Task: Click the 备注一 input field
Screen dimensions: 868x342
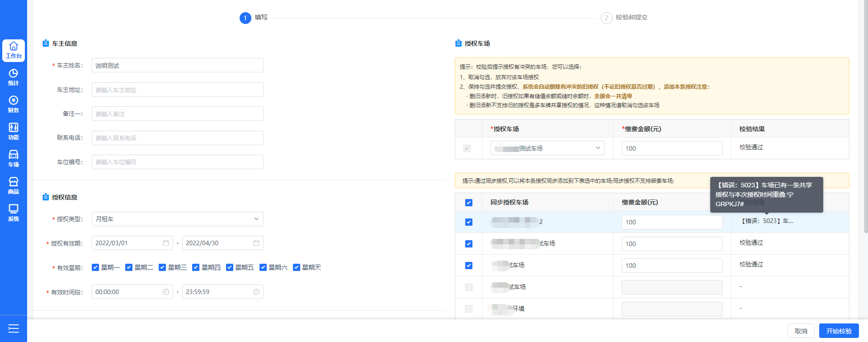Action: click(x=177, y=114)
